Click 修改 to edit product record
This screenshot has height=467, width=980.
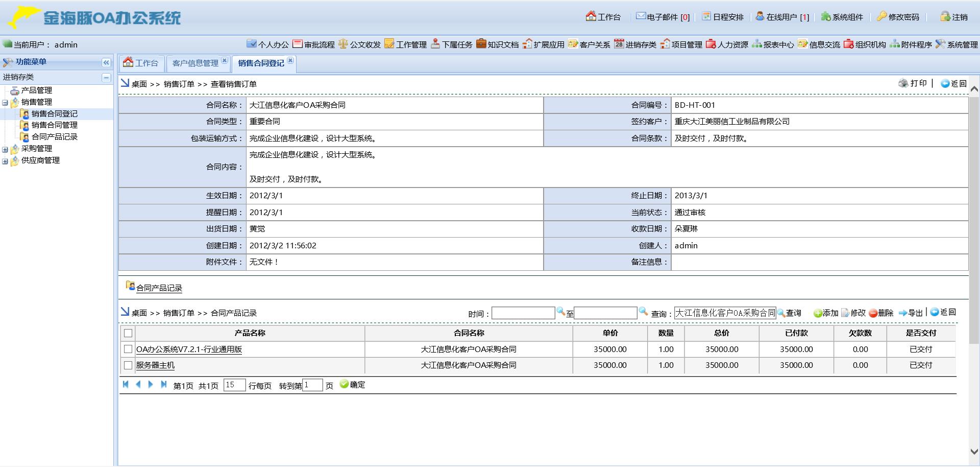point(853,313)
